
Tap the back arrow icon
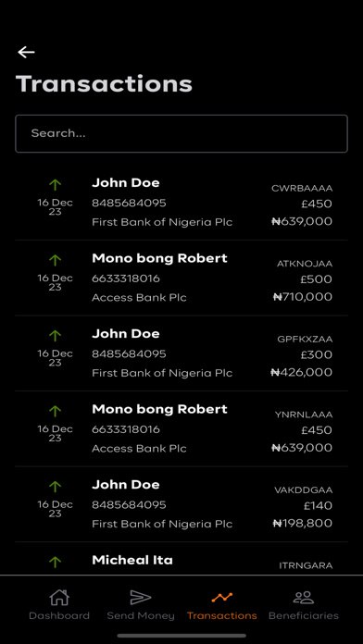26,52
